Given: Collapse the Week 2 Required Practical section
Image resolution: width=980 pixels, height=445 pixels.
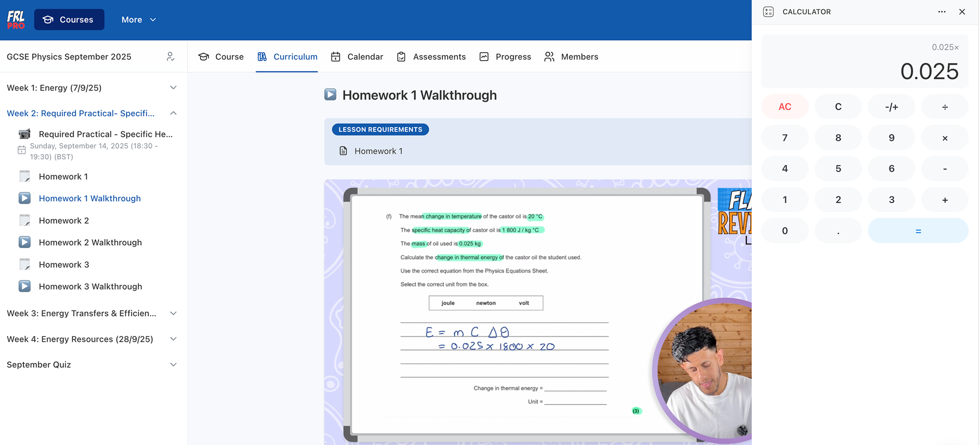Looking at the screenshot, I should pyautogui.click(x=173, y=113).
